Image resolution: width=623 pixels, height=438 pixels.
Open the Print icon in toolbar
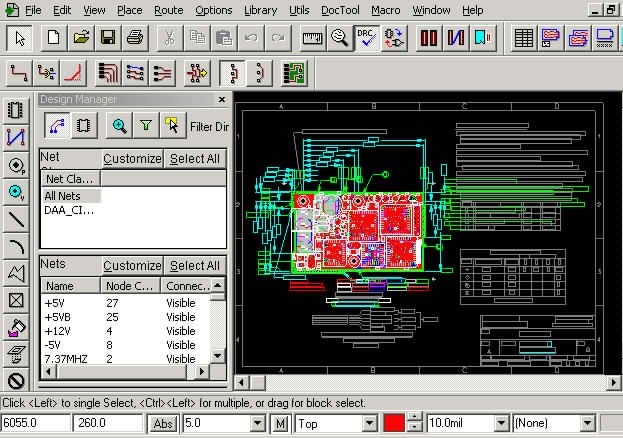(135, 38)
